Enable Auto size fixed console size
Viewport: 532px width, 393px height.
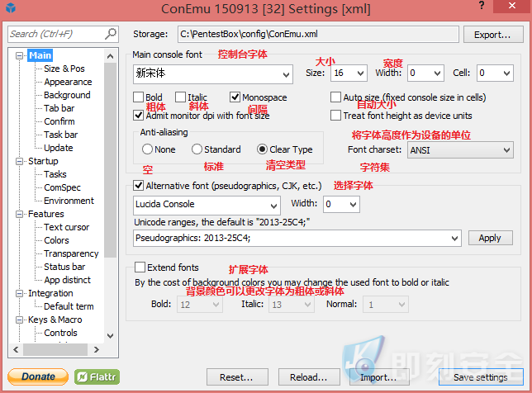335,97
